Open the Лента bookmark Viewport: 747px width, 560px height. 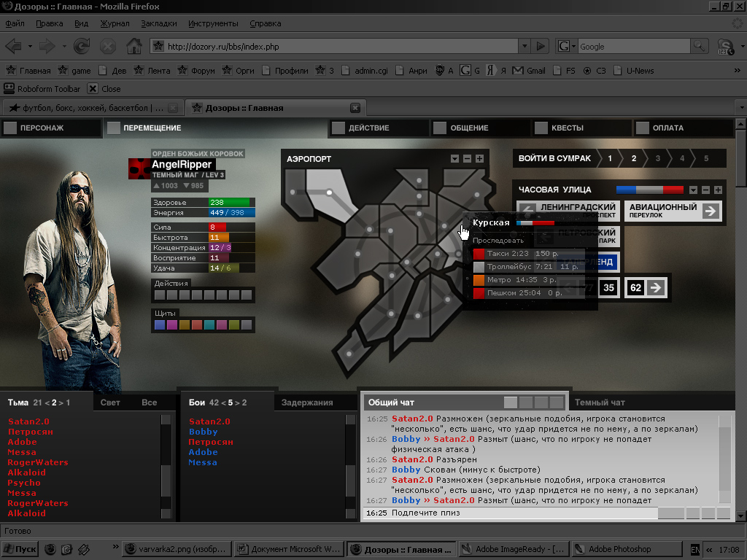click(152, 71)
